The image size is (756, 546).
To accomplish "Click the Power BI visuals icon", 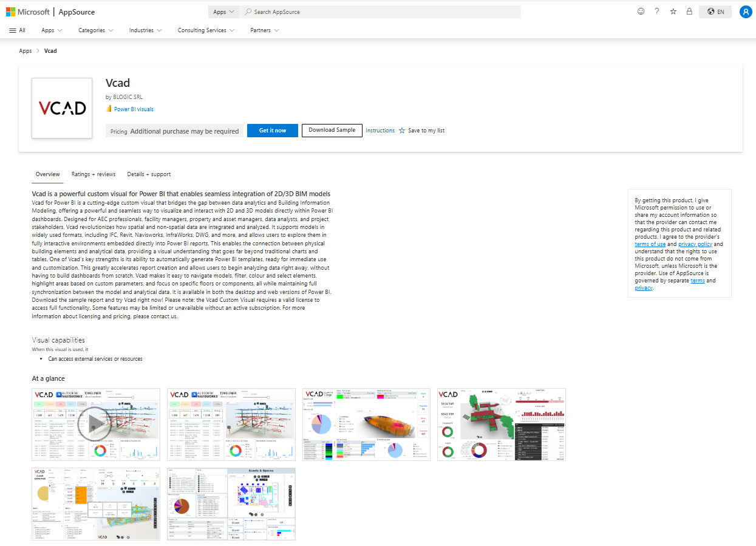I will (x=109, y=109).
